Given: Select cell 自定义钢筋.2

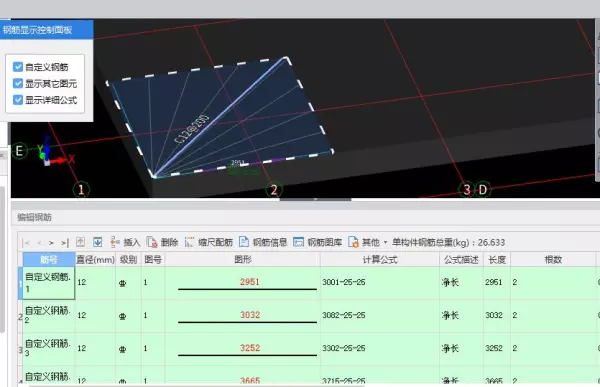Looking at the screenshot, I should tap(49, 316).
